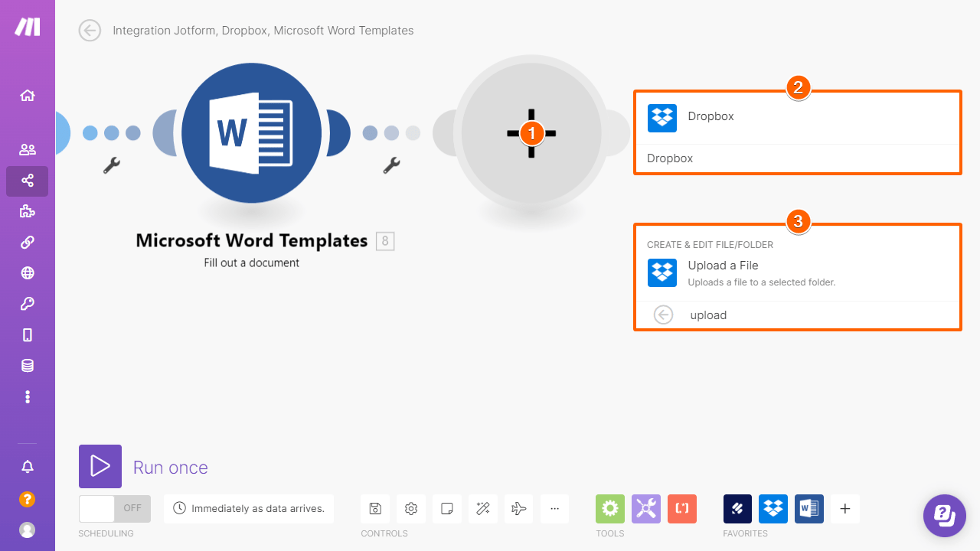
Task: Add the Dropbox favorite module
Action: coord(773,508)
